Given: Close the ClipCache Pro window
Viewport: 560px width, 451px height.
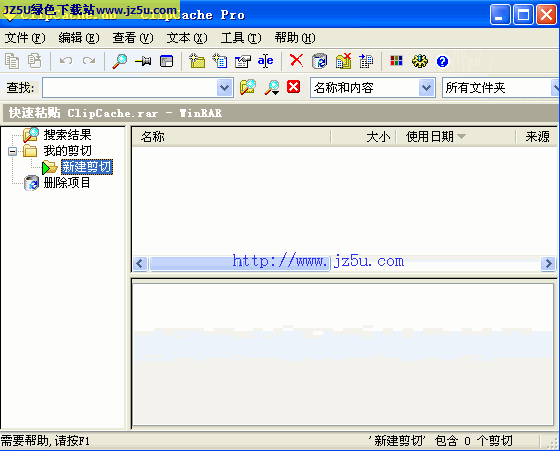Looking at the screenshot, I should tap(546, 15).
